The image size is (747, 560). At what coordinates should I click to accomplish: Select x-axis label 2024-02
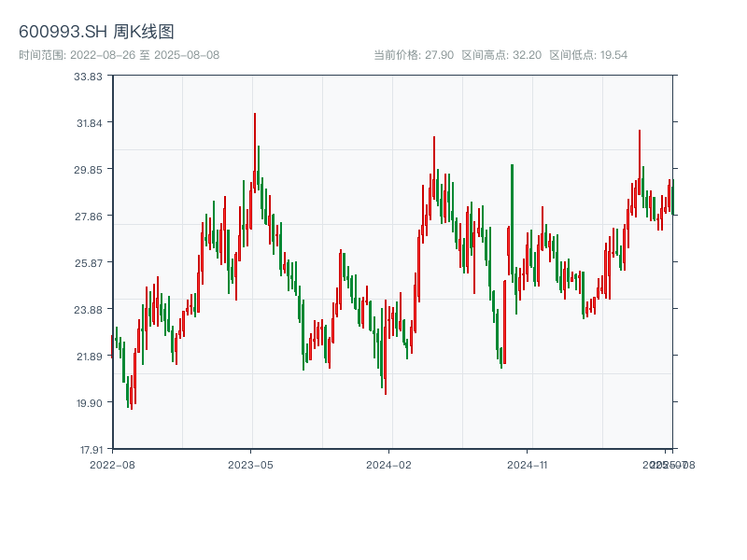[388, 465]
